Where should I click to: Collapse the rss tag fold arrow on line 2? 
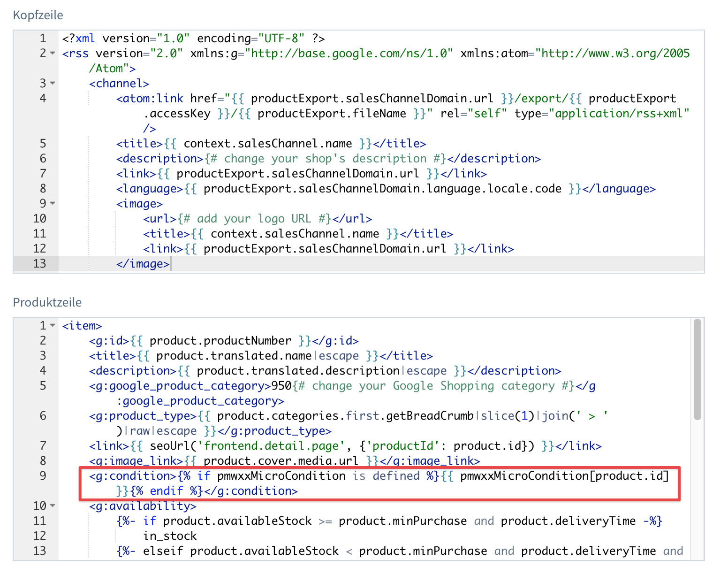(x=53, y=54)
